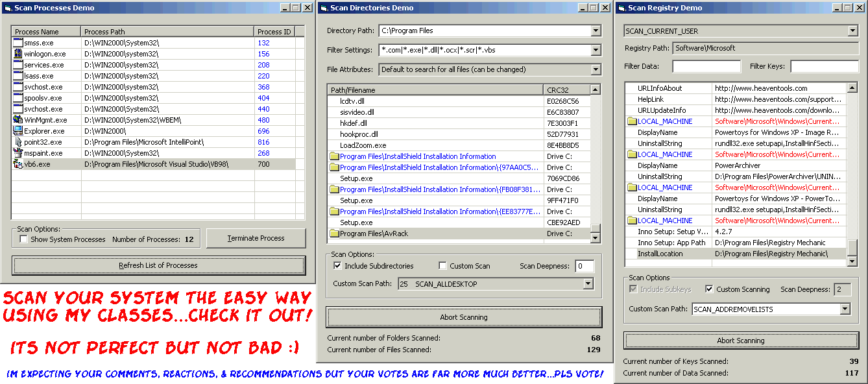Click the icon next to InstallLocation entry
Viewport: 868px width, 384px height.
click(631, 254)
